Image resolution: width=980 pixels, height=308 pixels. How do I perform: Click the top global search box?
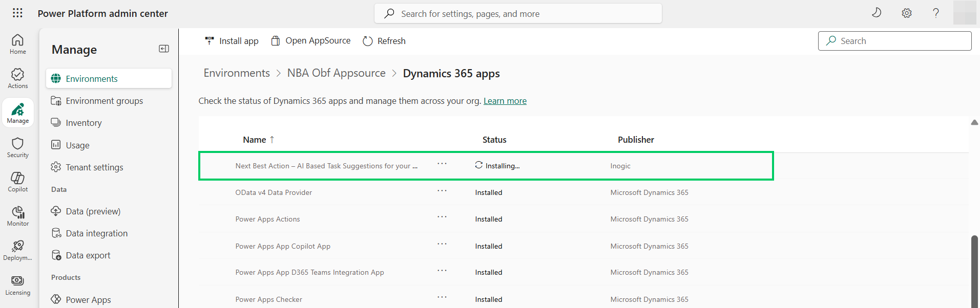pos(518,14)
